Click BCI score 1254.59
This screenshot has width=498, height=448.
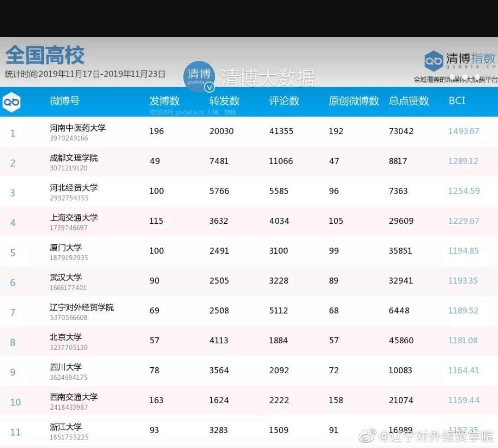(464, 191)
